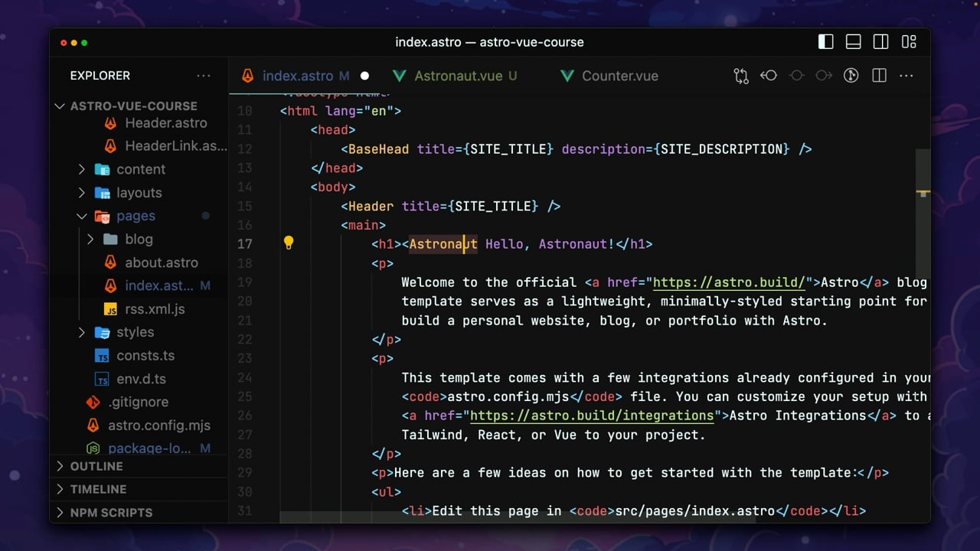This screenshot has width=980, height=551.
Task: Follow the https://astro.build/ link
Action: [x=729, y=282]
